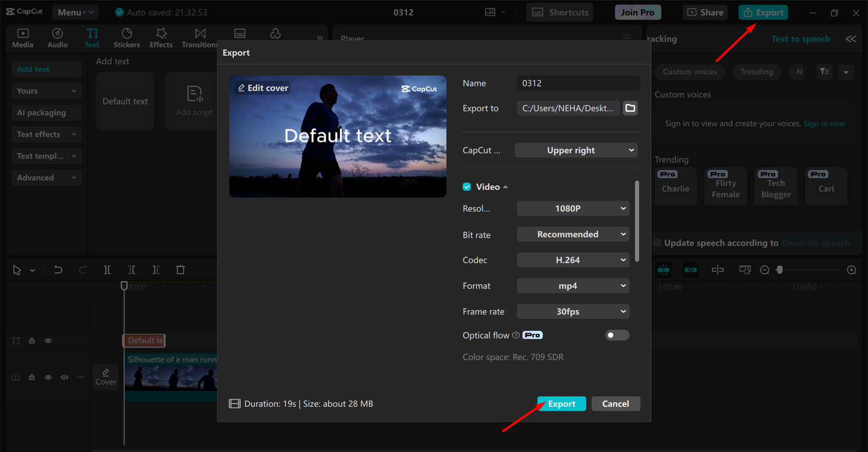Open the Stickers panel
The width and height of the screenshot is (868, 452).
126,38
